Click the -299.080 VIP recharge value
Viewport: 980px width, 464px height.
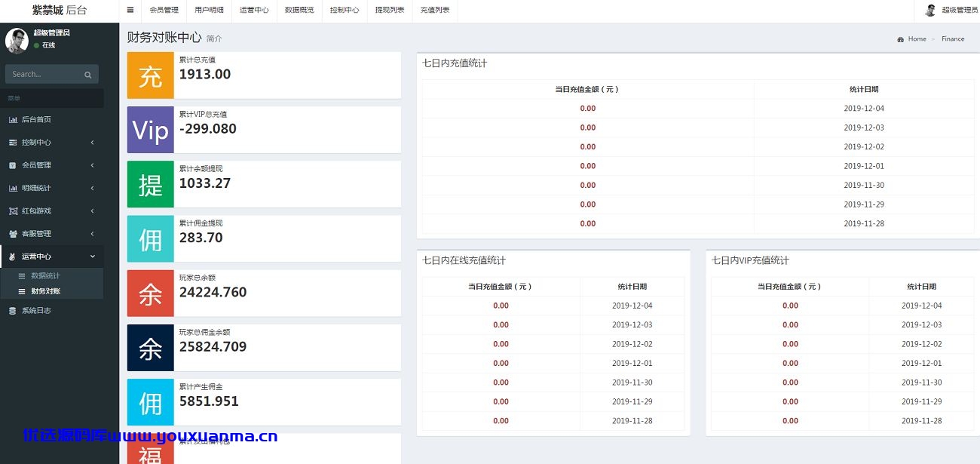208,128
